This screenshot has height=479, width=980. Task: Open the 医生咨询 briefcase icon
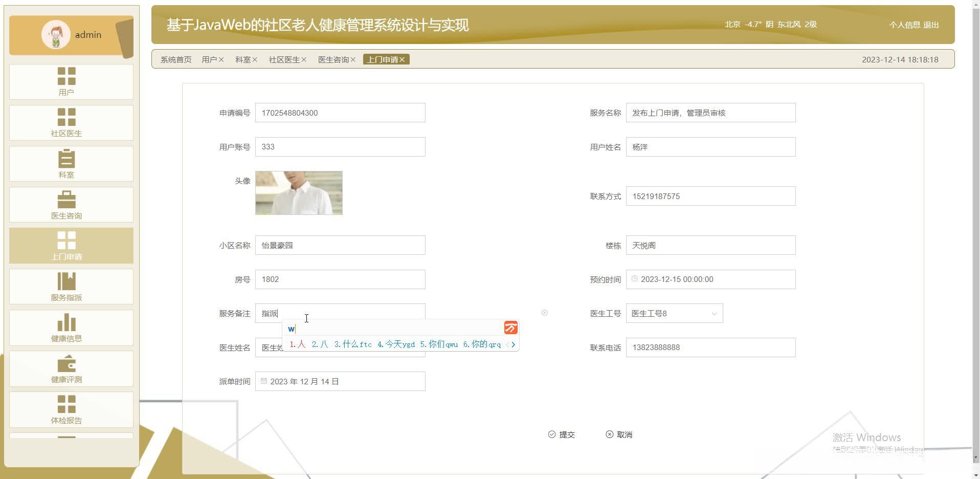pos(66,199)
